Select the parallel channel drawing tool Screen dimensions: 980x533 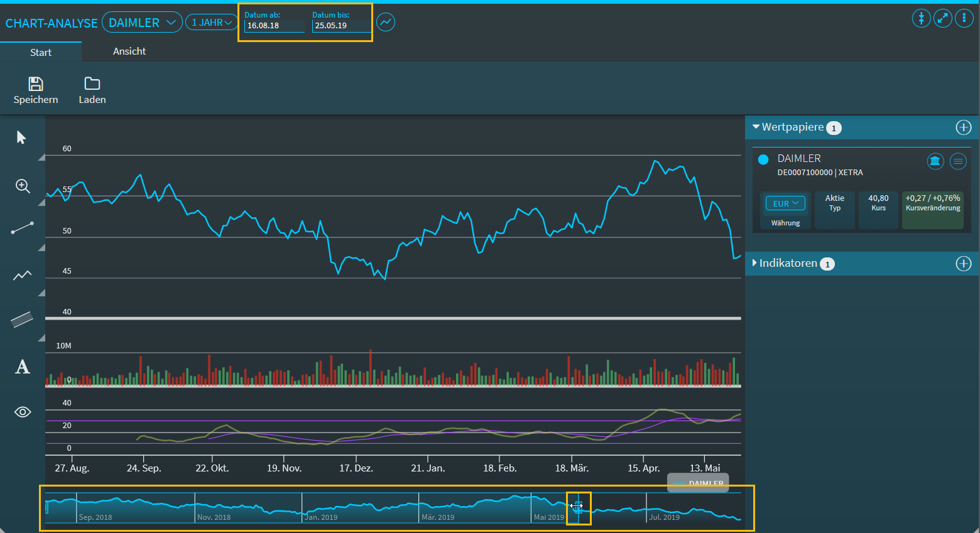pyautogui.click(x=23, y=320)
